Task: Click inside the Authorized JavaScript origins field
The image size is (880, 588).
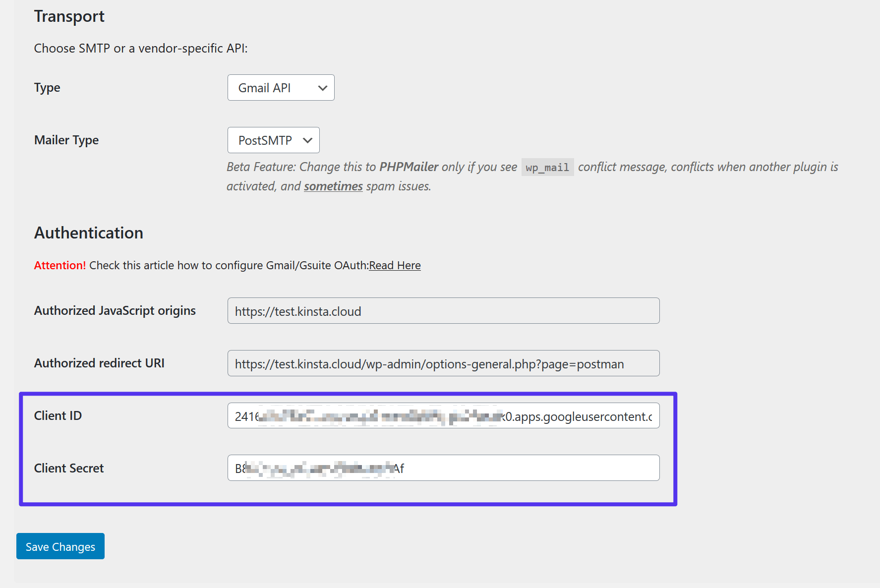Action: pyautogui.click(x=443, y=311)
